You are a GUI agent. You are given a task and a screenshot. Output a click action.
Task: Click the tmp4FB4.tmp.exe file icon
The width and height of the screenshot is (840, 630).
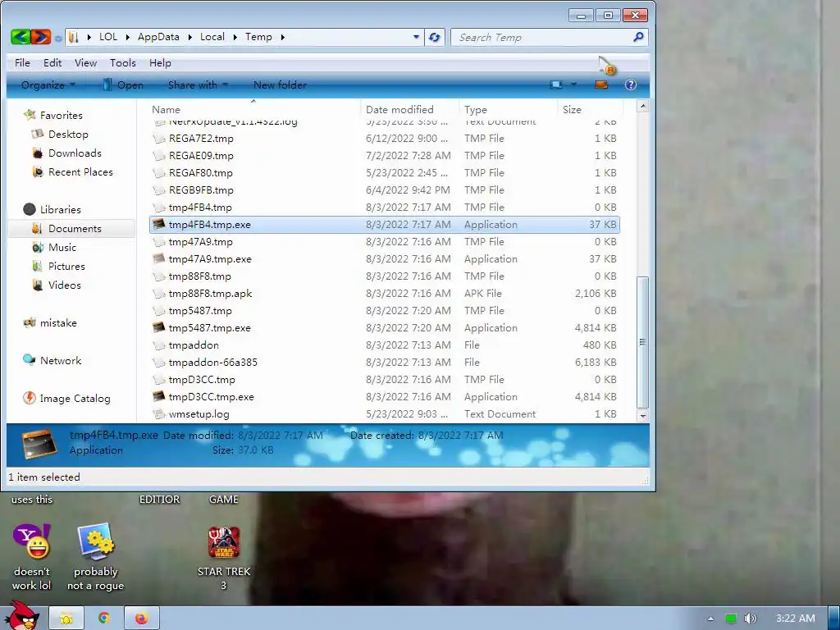pos(158,224)
